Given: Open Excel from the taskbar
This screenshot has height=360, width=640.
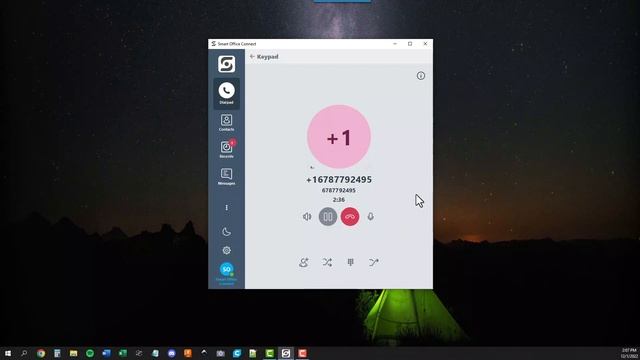Looking at the screenshot, I should click(122, 353).
